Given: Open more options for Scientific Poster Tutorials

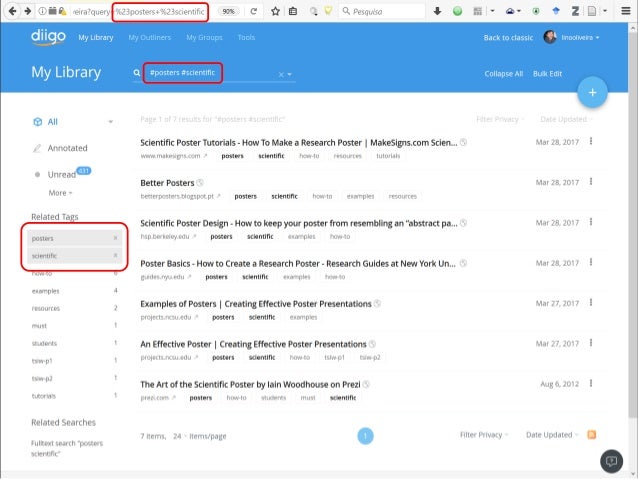Looking at the screenshot, I should [x=591, y=142].
